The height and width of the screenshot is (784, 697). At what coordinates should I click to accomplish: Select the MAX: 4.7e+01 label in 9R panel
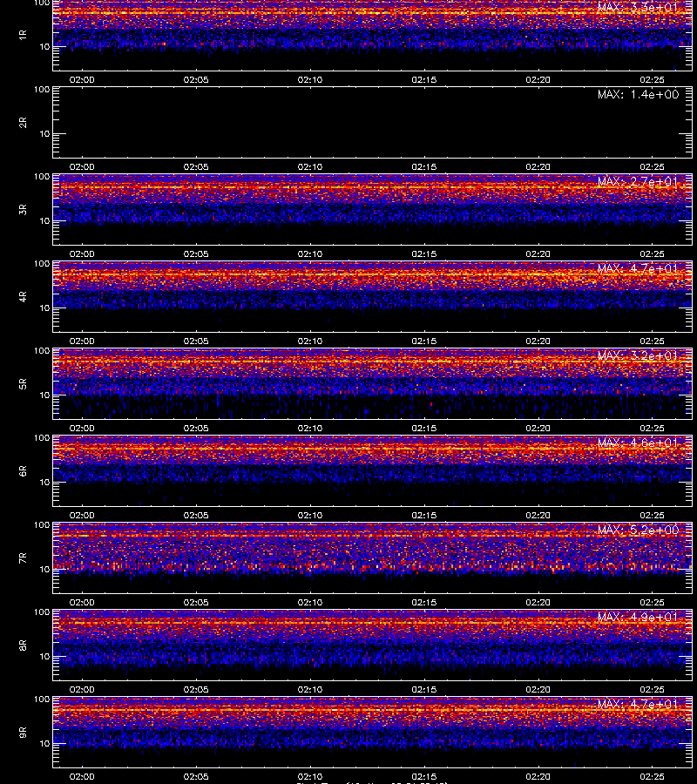[638, 704]
